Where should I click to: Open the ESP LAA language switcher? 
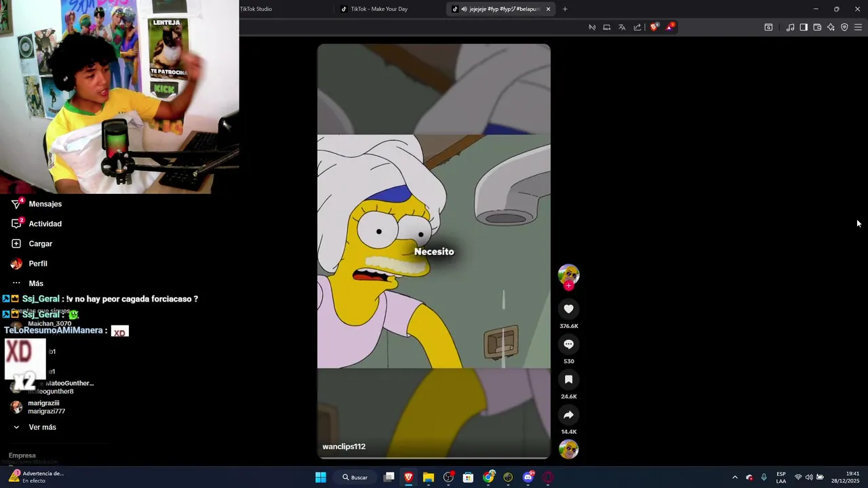(781, 477)
